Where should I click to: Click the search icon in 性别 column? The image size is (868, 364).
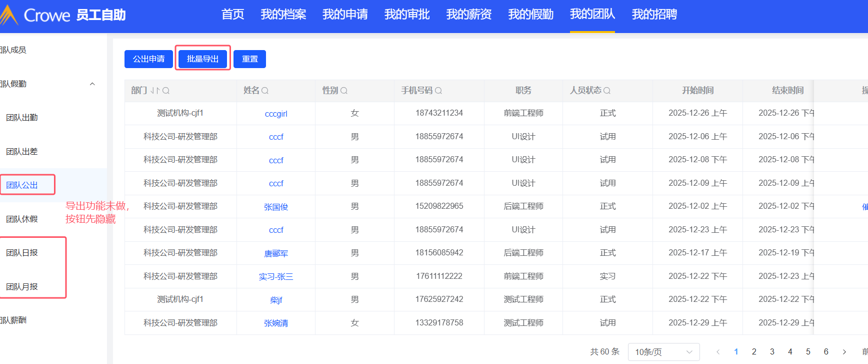pos(344,91)
